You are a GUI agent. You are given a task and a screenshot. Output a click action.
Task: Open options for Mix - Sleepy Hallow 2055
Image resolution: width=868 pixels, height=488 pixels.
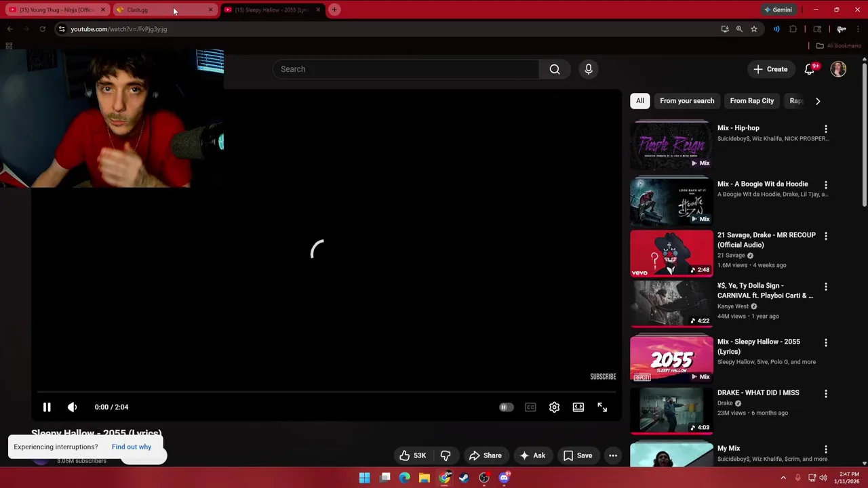[x=826, y=343]
